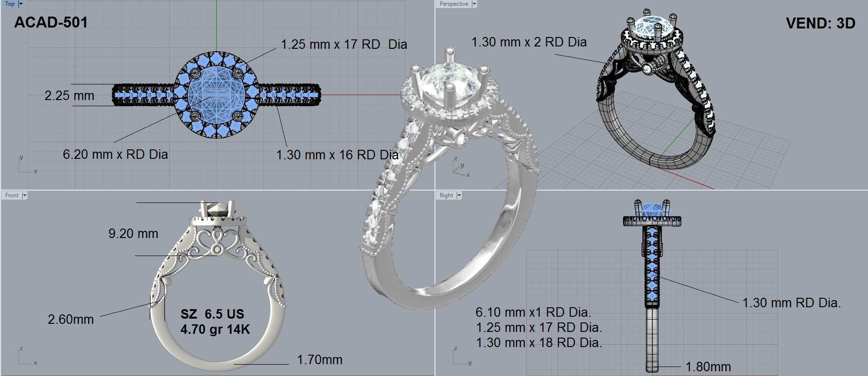Select the ACAD-501 title text
868x376 pixels.
(x=51, y=22)
